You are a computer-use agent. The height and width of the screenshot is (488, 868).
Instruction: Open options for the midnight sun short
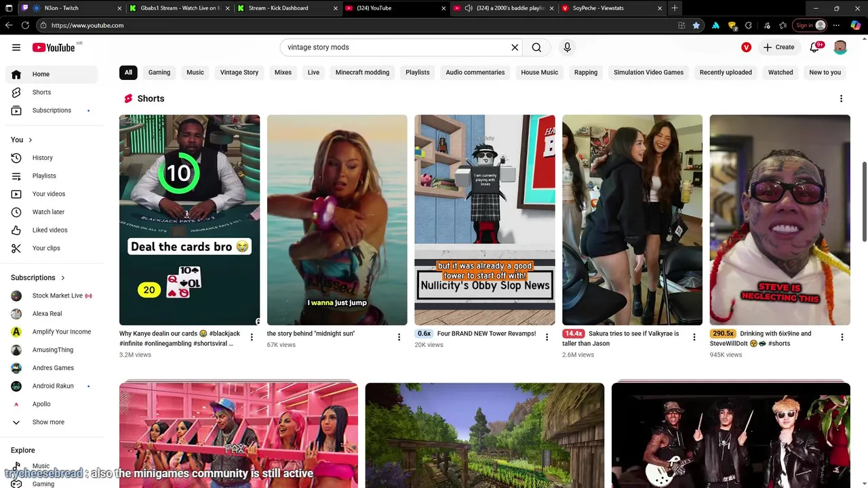click(399, 338)
